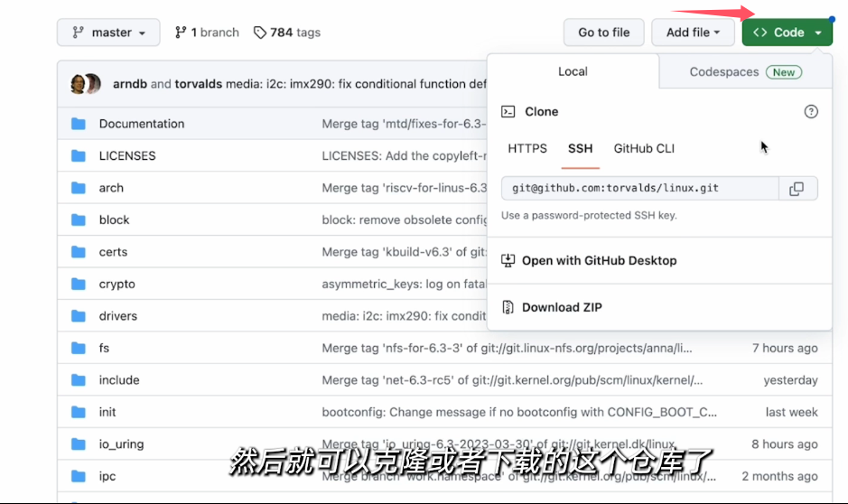
Task: Switch to the Codespaces tab
Action: tap(744, 72)
